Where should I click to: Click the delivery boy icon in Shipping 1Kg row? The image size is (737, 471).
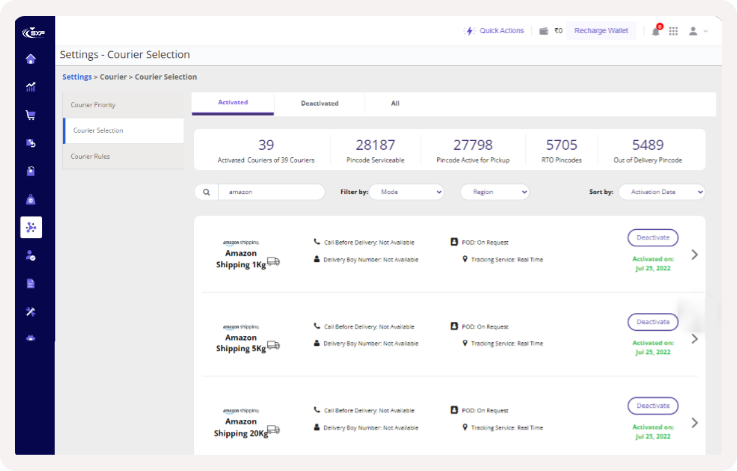(x=317, y=259)
